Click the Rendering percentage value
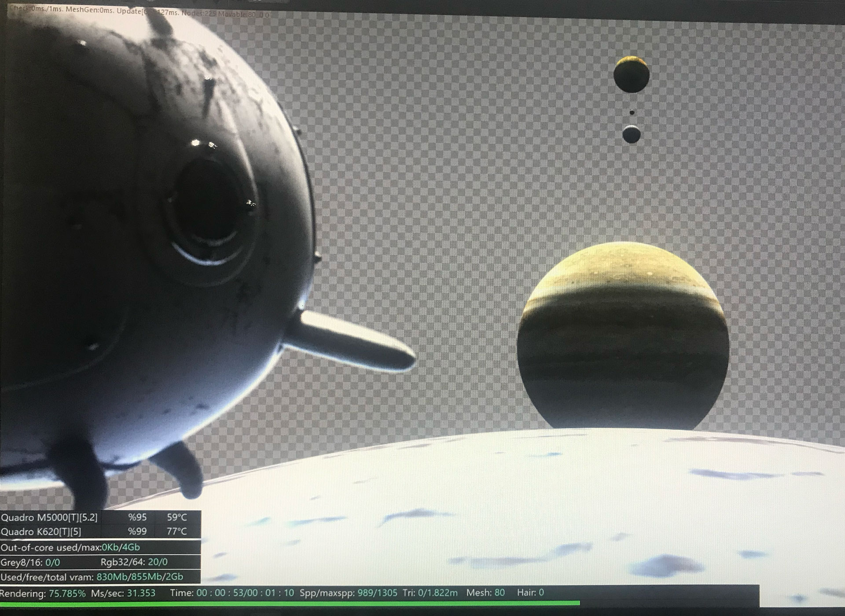Image resolution: width=845 pixels, height=616 pixels. (x=67, y=593)
